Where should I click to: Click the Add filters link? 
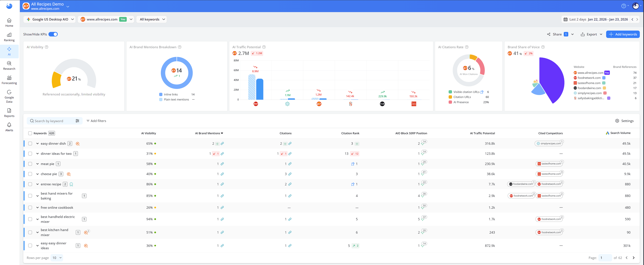point(96,121)
